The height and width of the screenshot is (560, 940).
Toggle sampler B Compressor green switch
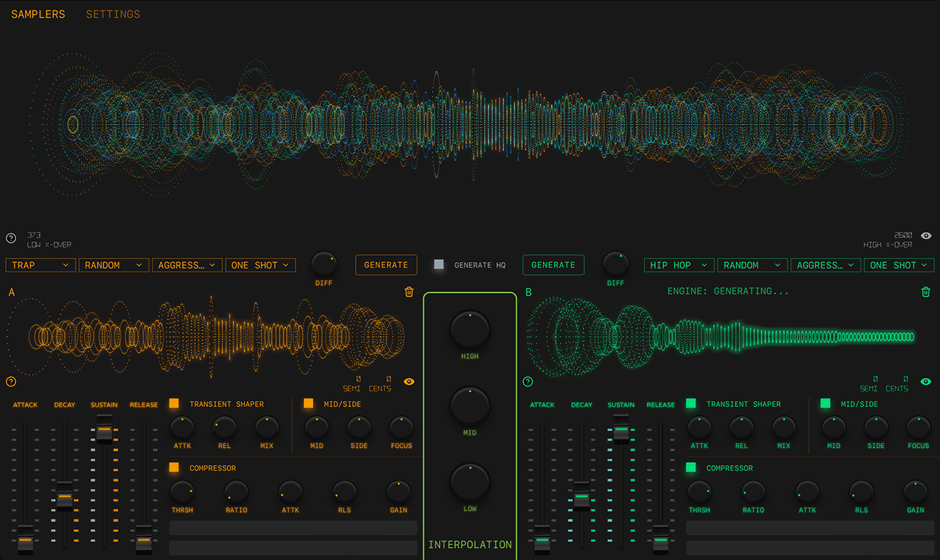[691, 468]
